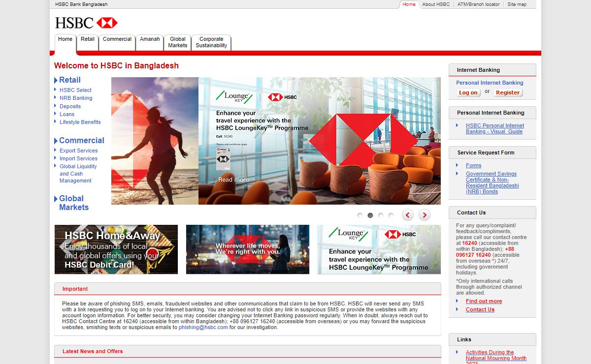Screen dimensions: 591x364
Task: Select the first carousel dot indicator
Action: pyautogui.click(x=360, y=215)
